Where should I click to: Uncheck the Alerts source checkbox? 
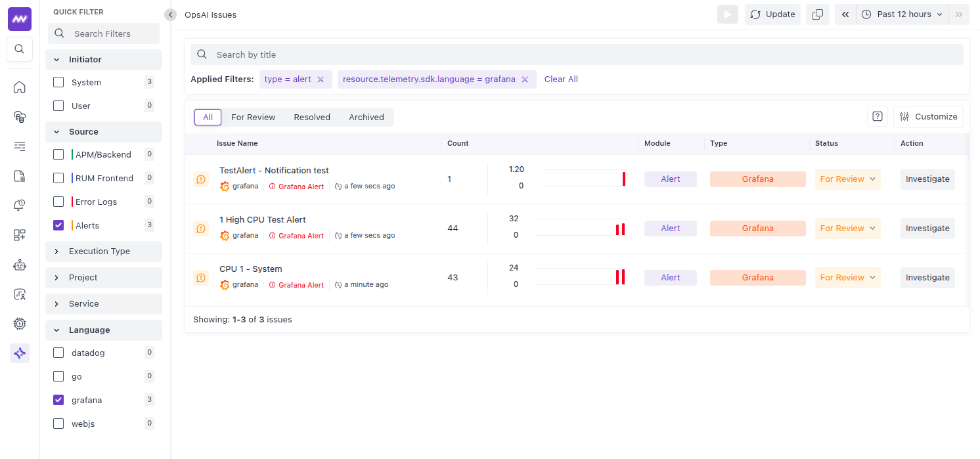pyautogui.click(x=58, y=225)
